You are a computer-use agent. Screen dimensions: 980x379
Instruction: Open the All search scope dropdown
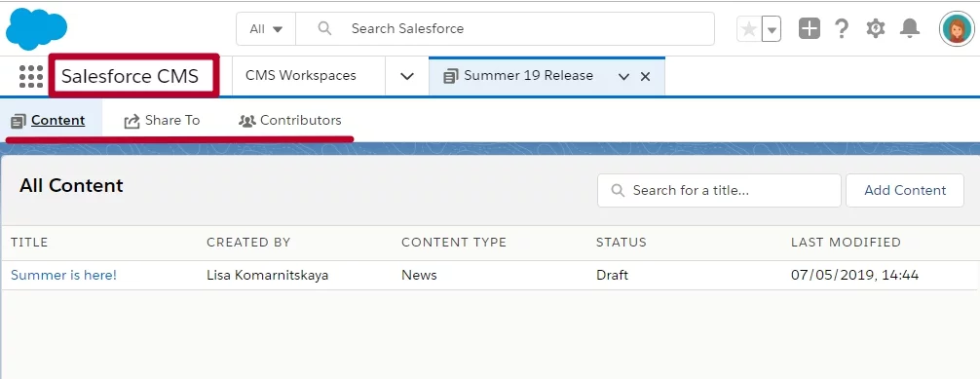(x=266, y=29)
